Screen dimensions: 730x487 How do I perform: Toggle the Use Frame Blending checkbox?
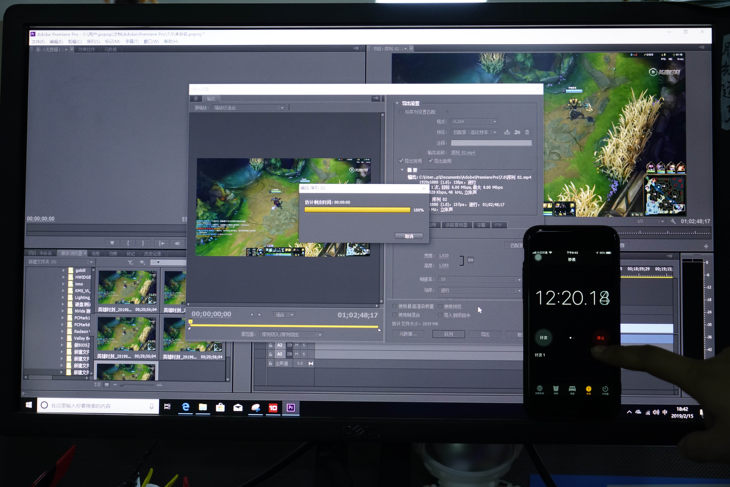point(395,315)
